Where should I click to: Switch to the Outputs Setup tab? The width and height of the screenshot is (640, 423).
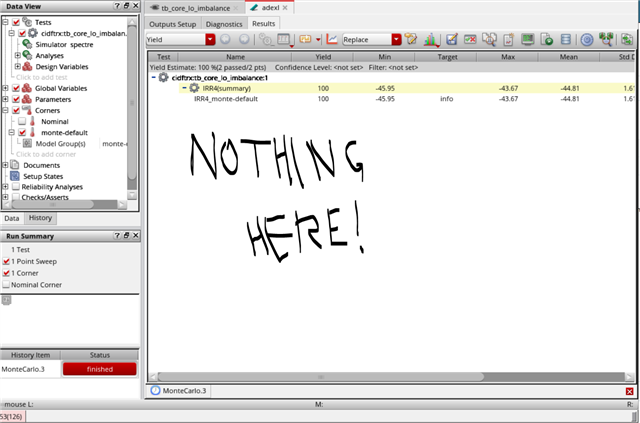172,22
